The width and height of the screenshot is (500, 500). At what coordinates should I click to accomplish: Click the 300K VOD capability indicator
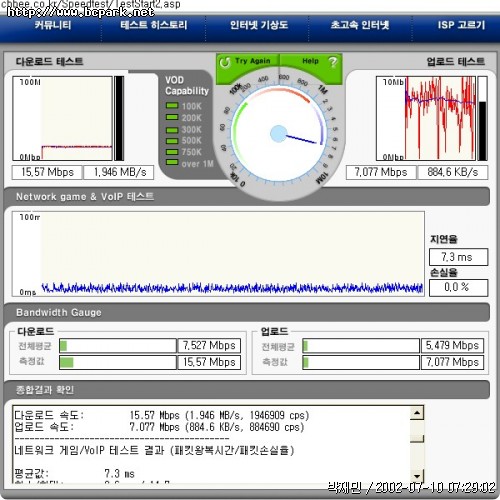(172, 129)
